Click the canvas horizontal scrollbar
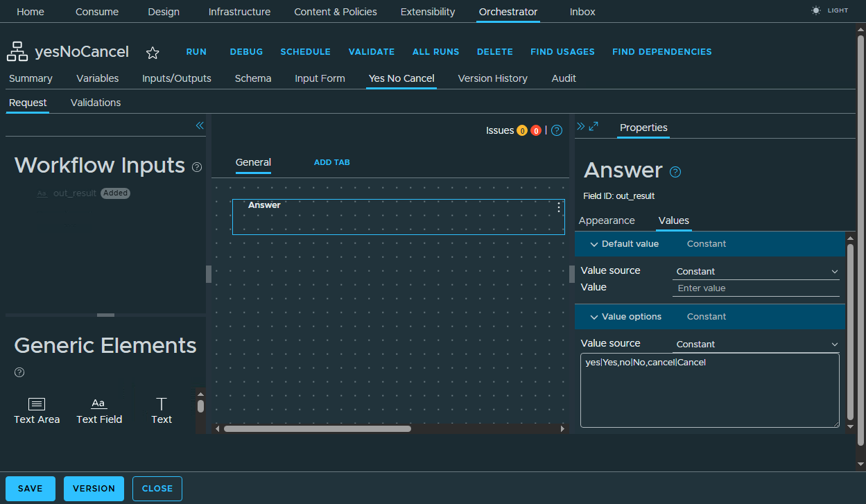866x504 pixels. pyautogui.click(x=317, y=428)
